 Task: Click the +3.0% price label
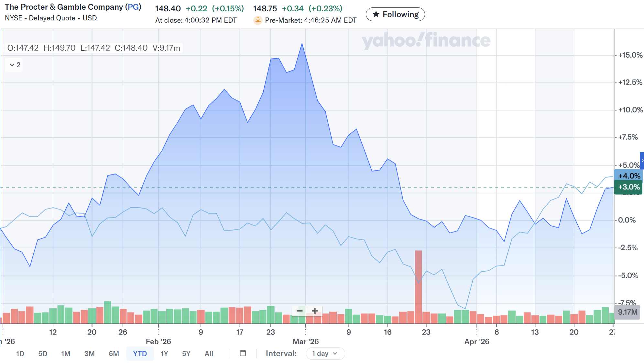click(628, 187)
